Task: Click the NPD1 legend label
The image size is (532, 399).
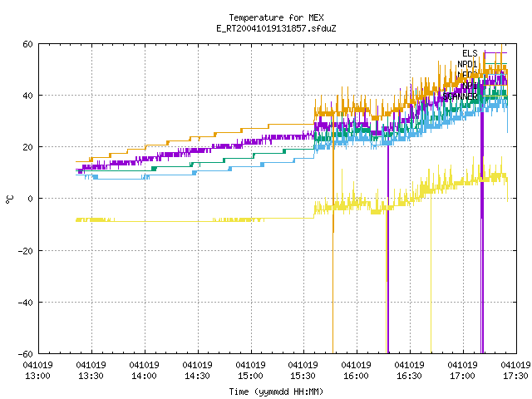Action: click(467, 64)
